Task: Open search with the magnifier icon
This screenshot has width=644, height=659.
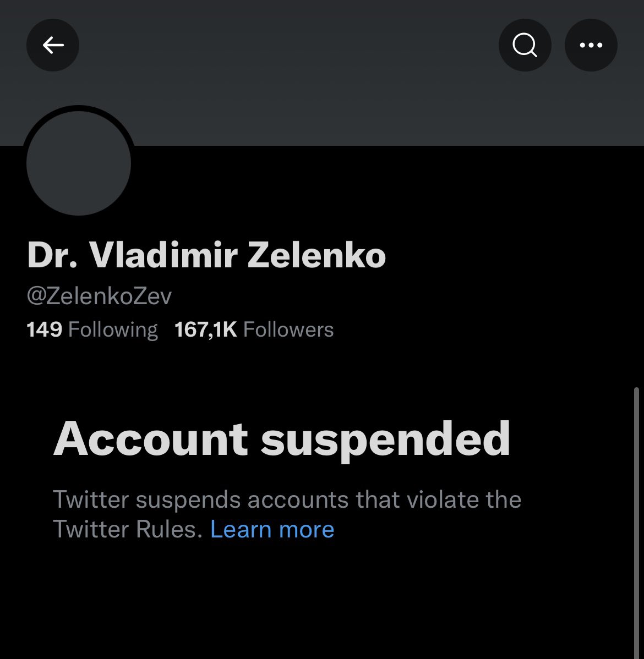Action: click(x=525, y=45)
